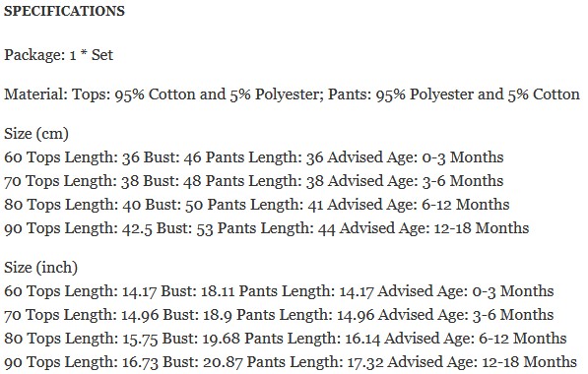
Task: Select the inch size 80 row
Action: [x=285, y=339]
